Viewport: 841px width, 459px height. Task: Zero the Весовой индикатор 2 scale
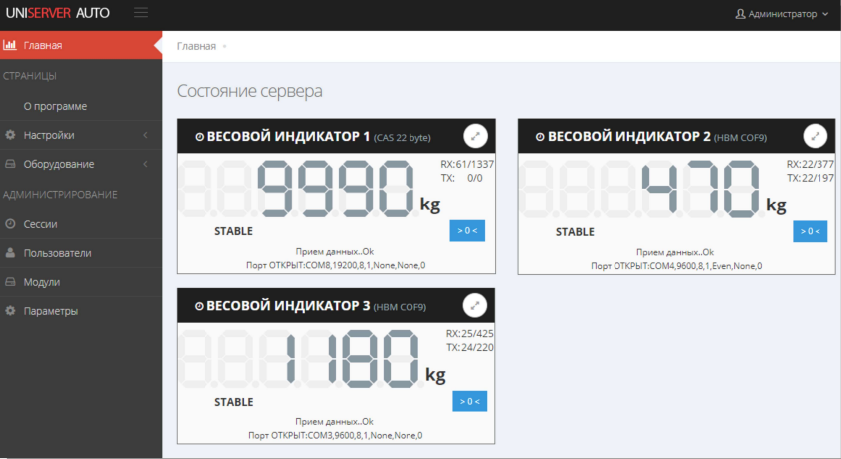pos(810,231)
